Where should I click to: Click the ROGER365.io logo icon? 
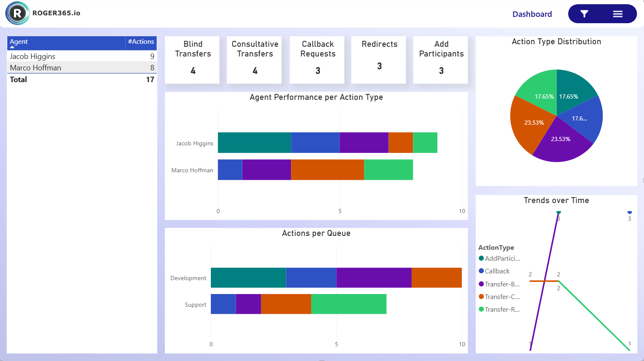point(17,13)
